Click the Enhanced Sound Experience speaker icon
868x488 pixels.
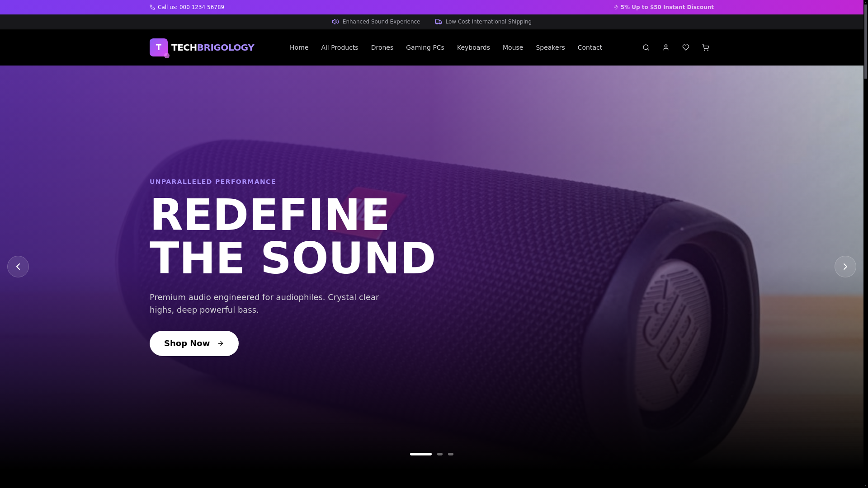point(335,22)
